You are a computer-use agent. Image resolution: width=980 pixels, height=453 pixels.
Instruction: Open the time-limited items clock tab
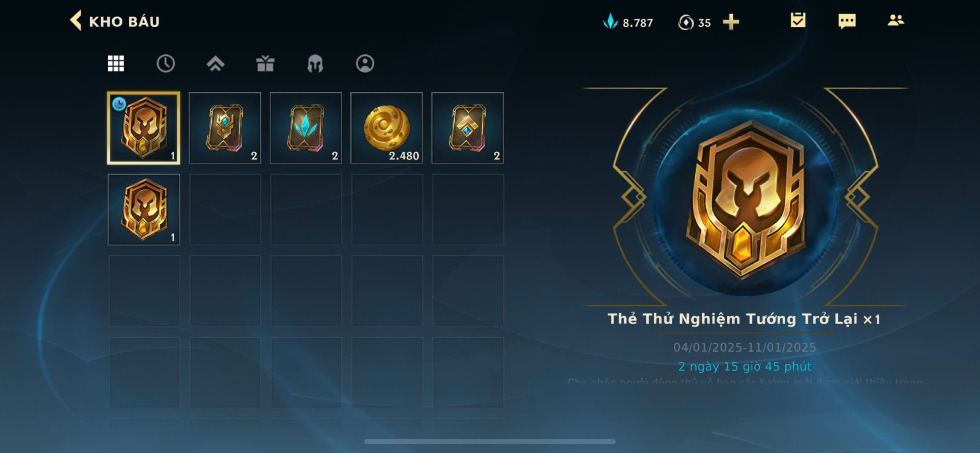(166, 63)
